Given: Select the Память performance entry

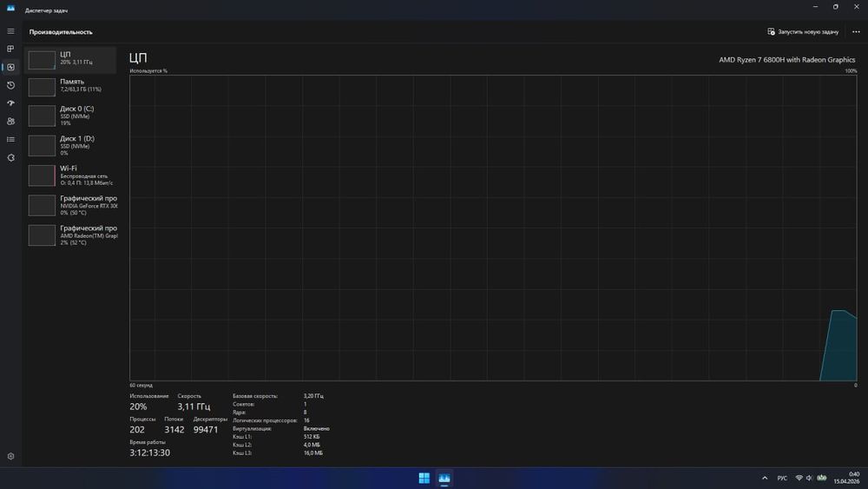Looking at the screenshot, I should (x=70, y=86).
